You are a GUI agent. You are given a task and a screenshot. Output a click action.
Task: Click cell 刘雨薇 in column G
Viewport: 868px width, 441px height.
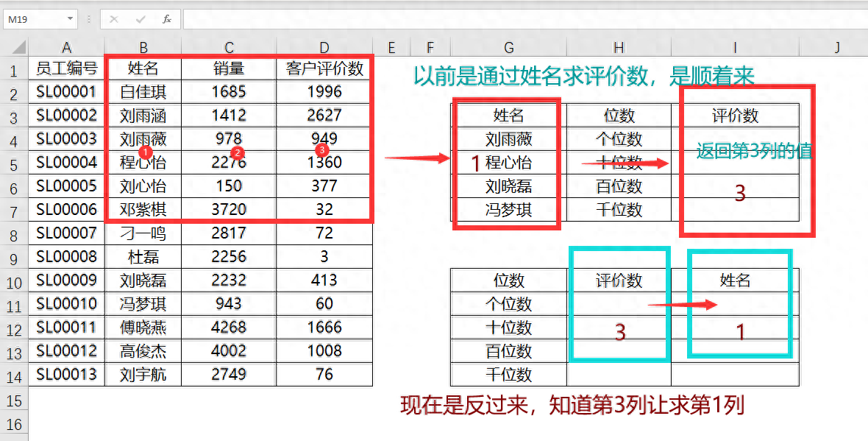tap(509, 138)
